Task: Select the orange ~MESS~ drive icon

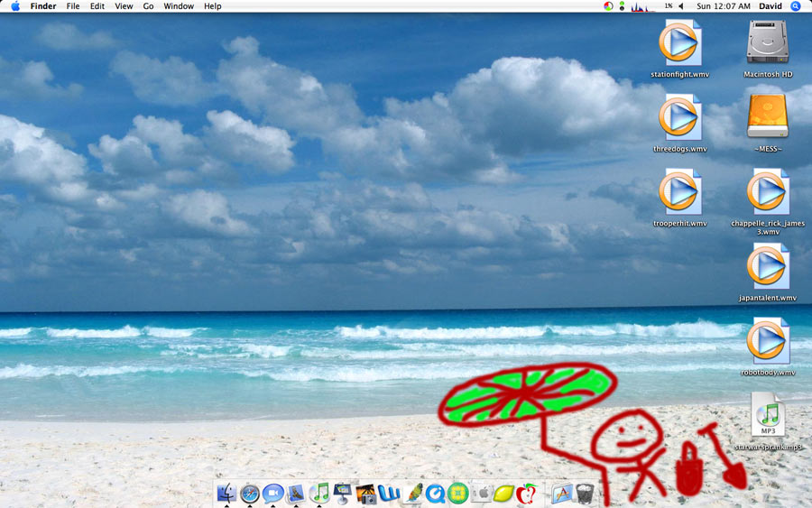Action: coord(768,116)
